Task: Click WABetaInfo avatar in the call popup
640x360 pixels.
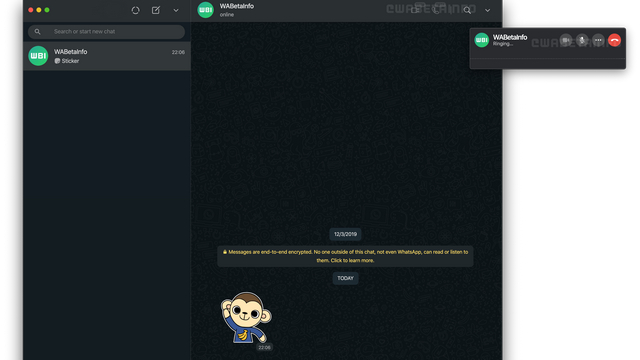Action: point(482,40)
